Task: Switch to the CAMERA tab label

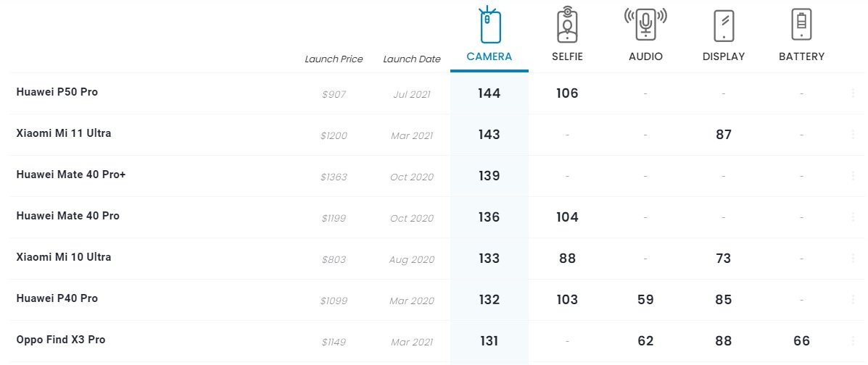Action: coord(489,56)
